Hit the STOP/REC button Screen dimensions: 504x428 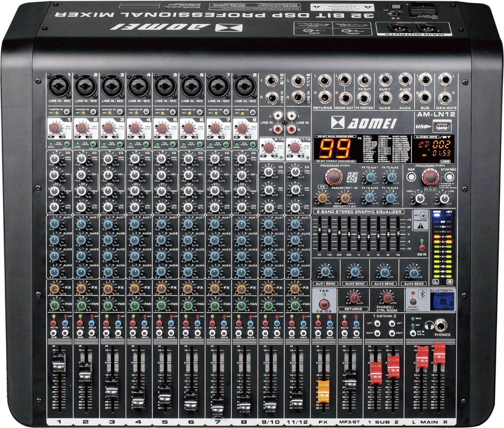pyautogui.click(x=450, y=177)
